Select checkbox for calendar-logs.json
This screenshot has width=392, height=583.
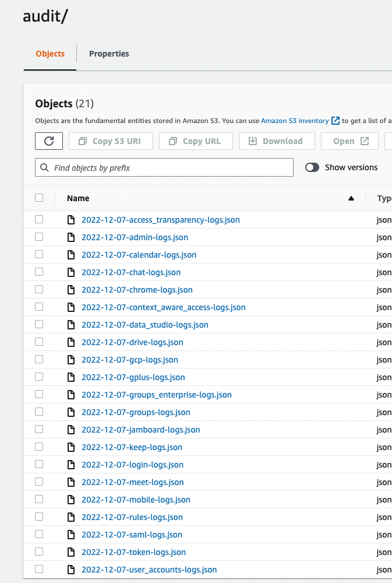click(x=39, y=254)
